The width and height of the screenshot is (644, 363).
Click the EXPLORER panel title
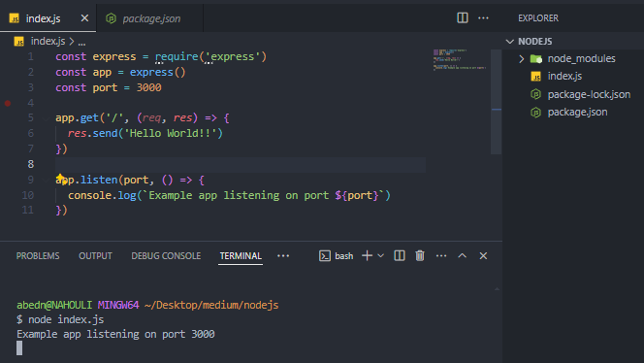(x=538, y=18)
